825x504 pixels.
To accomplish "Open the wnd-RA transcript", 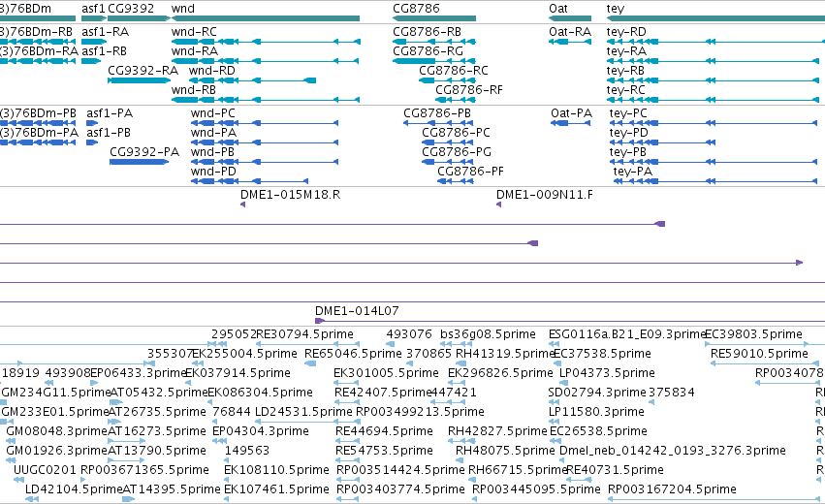I will pyautogui.click(x=266, y=61).
